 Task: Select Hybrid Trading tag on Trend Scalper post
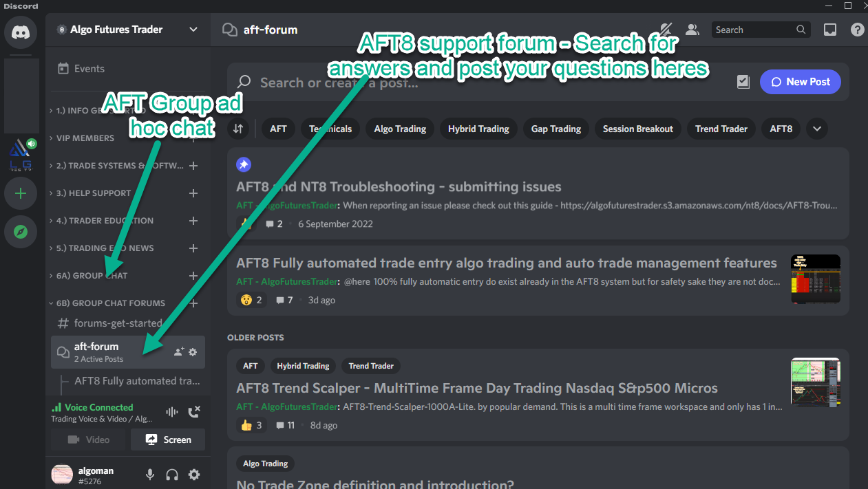[x=303, y=366]
